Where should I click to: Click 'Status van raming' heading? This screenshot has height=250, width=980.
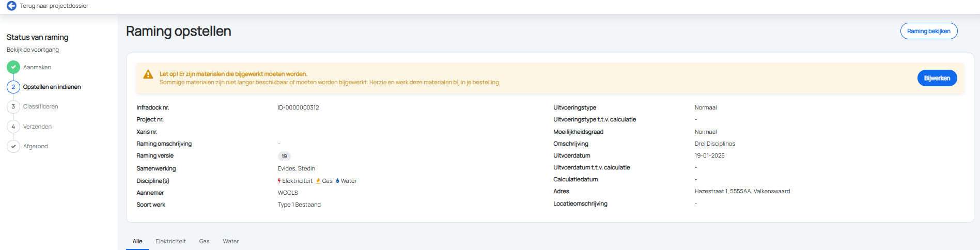pos(37,37)
